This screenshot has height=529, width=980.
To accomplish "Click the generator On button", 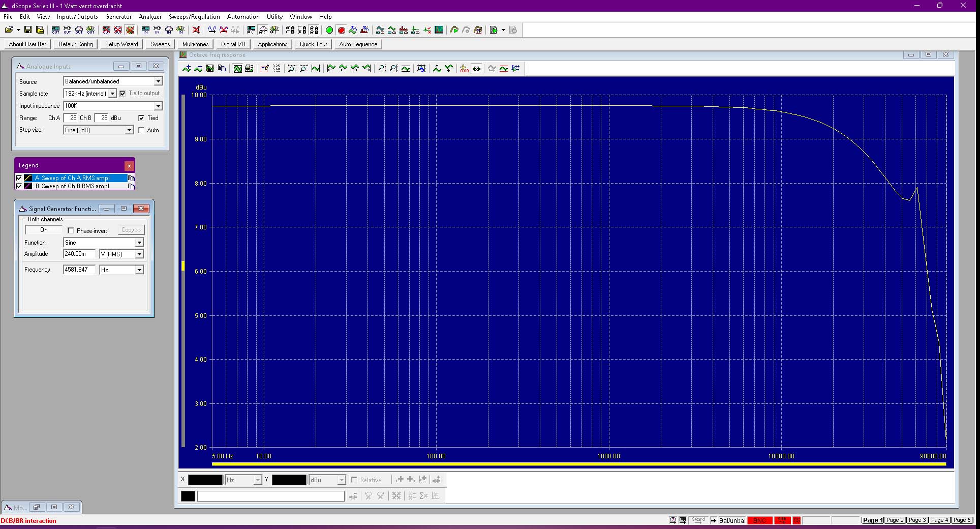I will (44, 230).
